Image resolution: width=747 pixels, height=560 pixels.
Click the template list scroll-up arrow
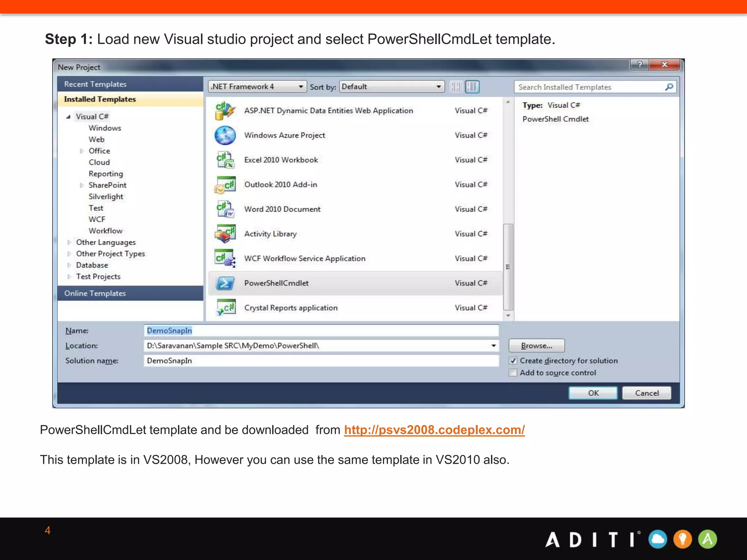point(508,102)
